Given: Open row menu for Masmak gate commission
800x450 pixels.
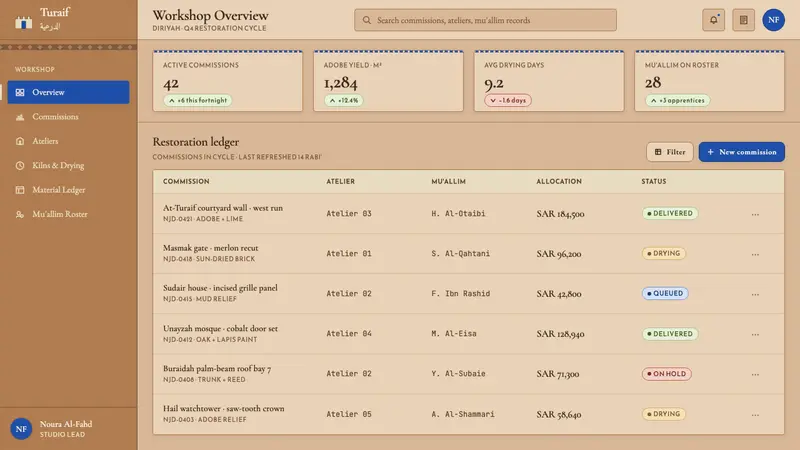Looking at the screenshot, I should [x=755, y=254].
